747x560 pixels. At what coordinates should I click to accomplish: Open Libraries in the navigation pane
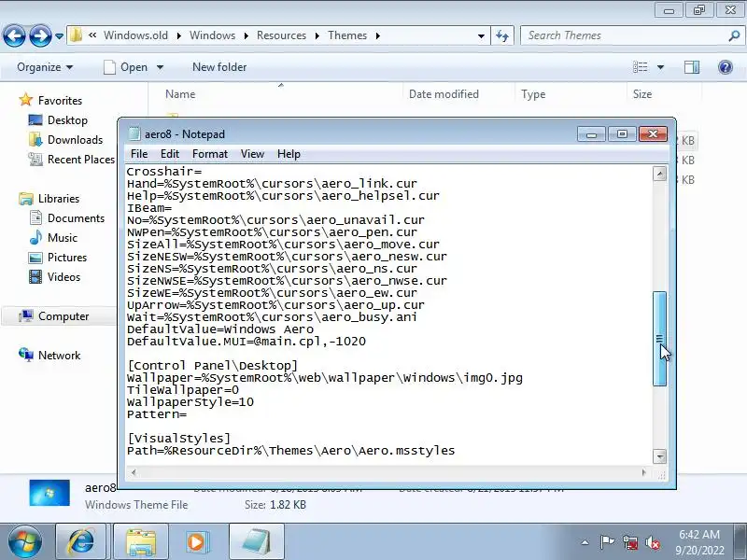[x=59, y=199]
